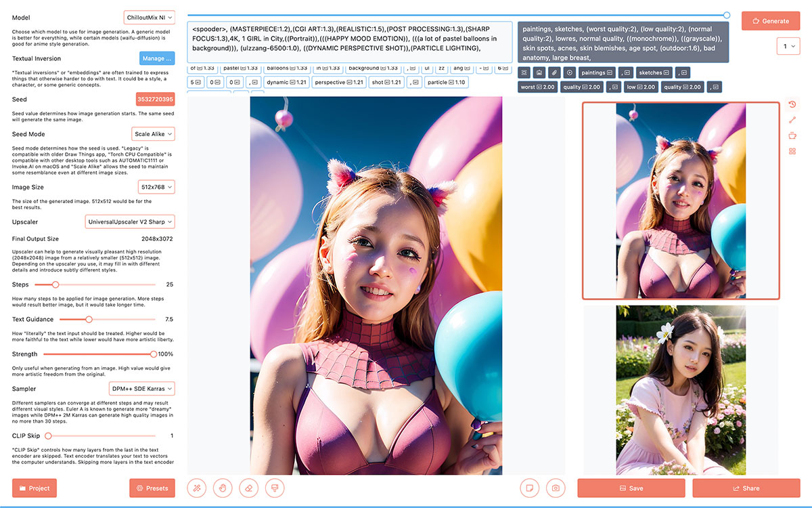Open the Model dropdown showing ChilloutMix
The image size is (812, 508).
pyautogui.click(x=150, y=18)
